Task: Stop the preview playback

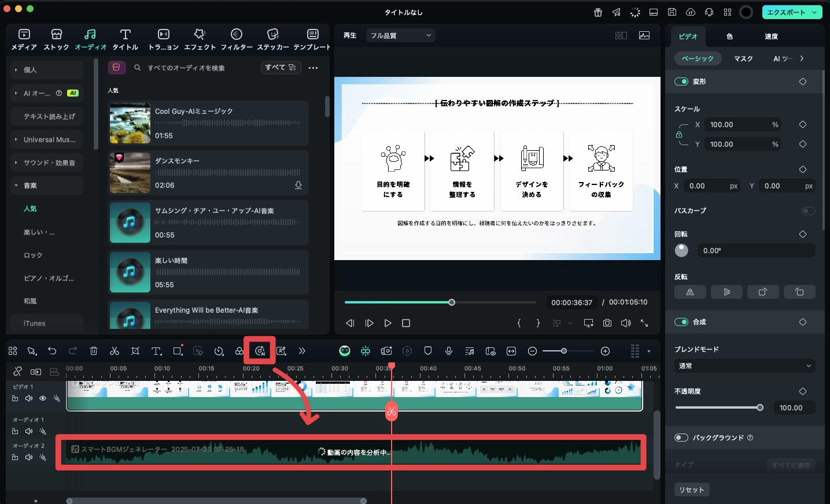Action: (406, 323)
